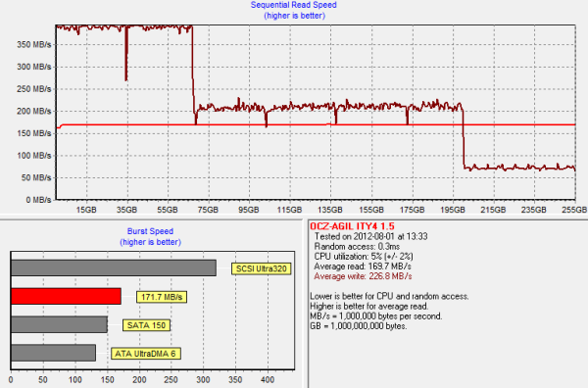Screen dimensions: 588x388
Task: Click the '215GB' x-axis label
Action: [493, 210]
